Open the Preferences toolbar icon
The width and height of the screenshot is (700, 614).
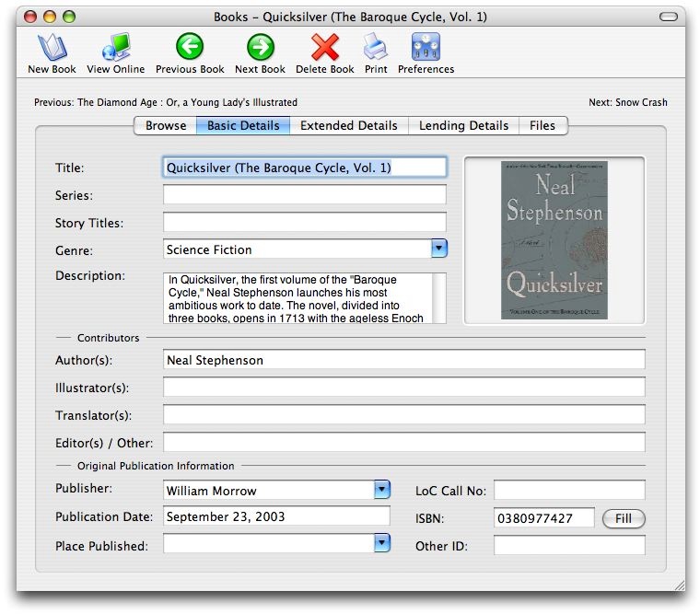pyautogui.click(x=426, y=47)
